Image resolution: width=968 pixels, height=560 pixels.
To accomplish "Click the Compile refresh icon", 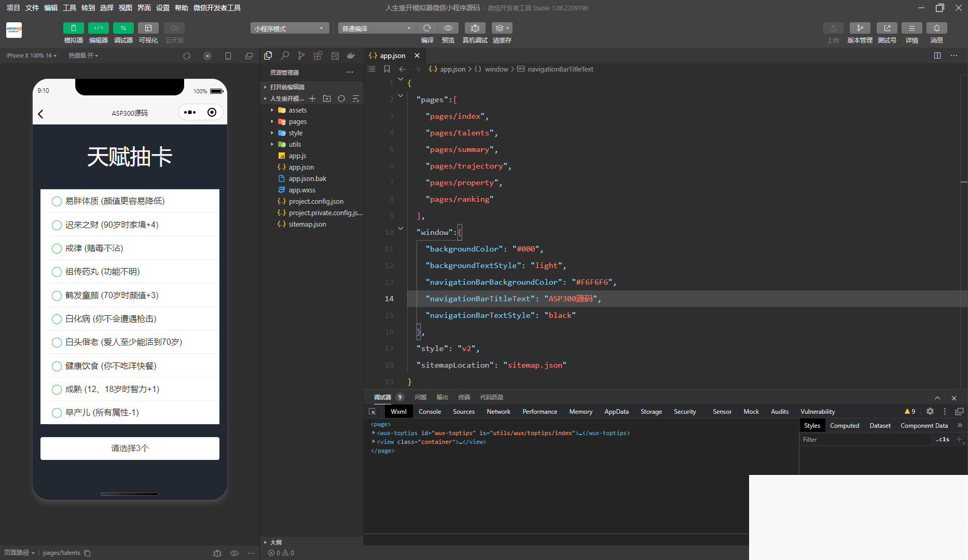I will coord(427,28).
